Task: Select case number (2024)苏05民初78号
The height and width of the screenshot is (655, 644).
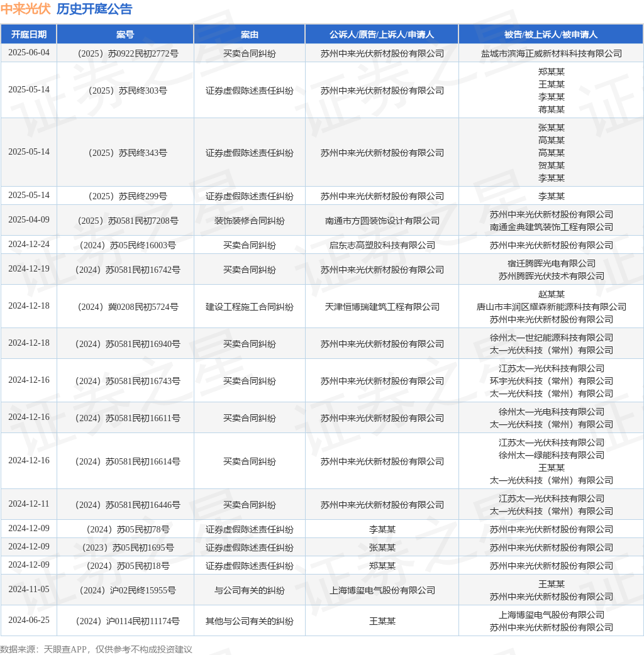Action: coord(125,530)
